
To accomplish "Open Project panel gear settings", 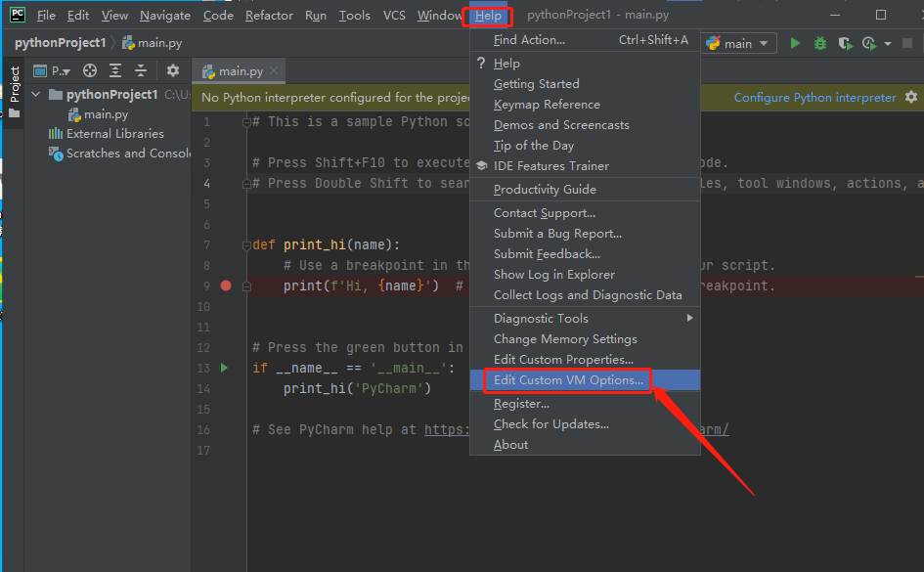I will (172, 70).
